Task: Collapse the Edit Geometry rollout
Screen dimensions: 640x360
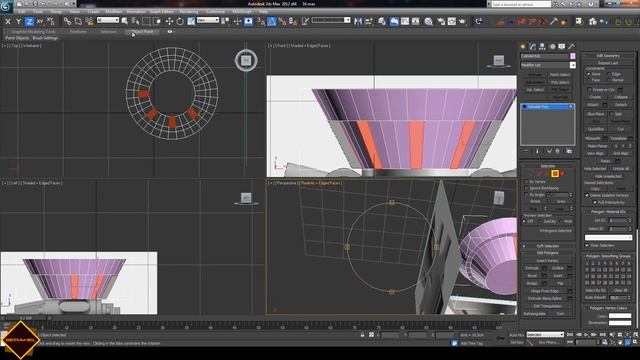Action: click(x=608, y=56)
